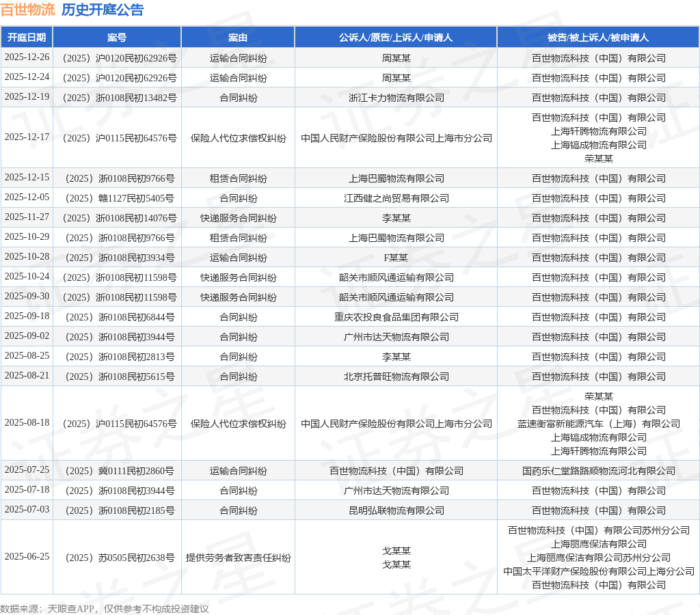Click 租赁合同纠纷 in the 2025-12-15 row

click(x=238, y=178)
